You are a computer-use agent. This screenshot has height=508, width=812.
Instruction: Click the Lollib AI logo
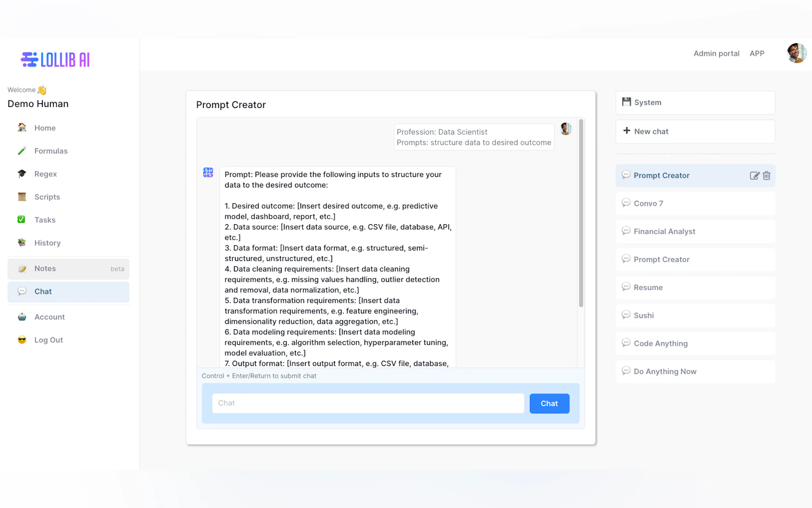coord(55,60)
